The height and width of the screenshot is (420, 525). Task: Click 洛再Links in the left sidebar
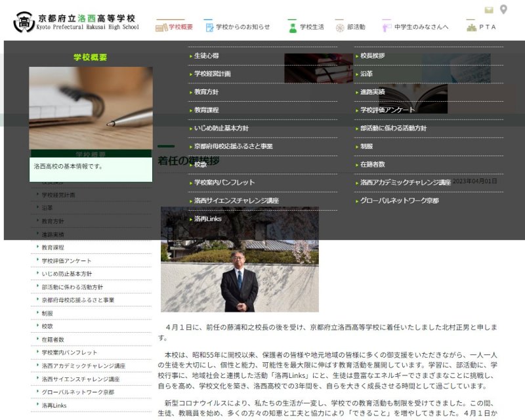pos(54,406)
